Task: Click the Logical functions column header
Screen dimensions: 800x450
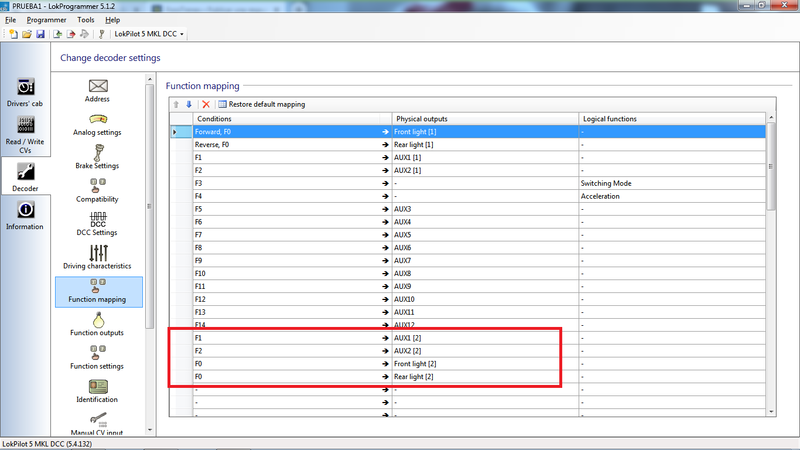Action: 672,119
